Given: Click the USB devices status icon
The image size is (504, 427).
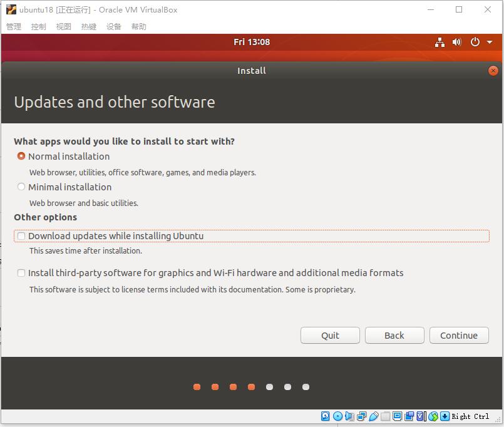Looking at the screenshot, I should [x=374, y=416].
